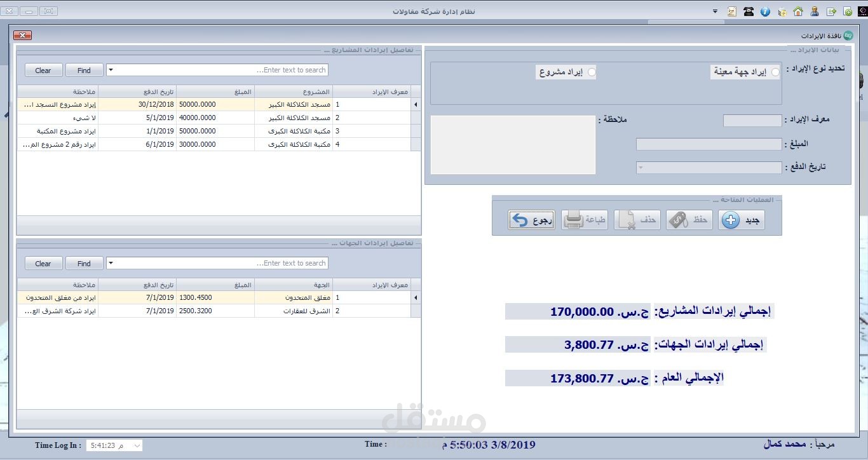The height and width of the screenshot is (460, 868).
Task: Click the المبلغ amount field
Action: point(709,144)
